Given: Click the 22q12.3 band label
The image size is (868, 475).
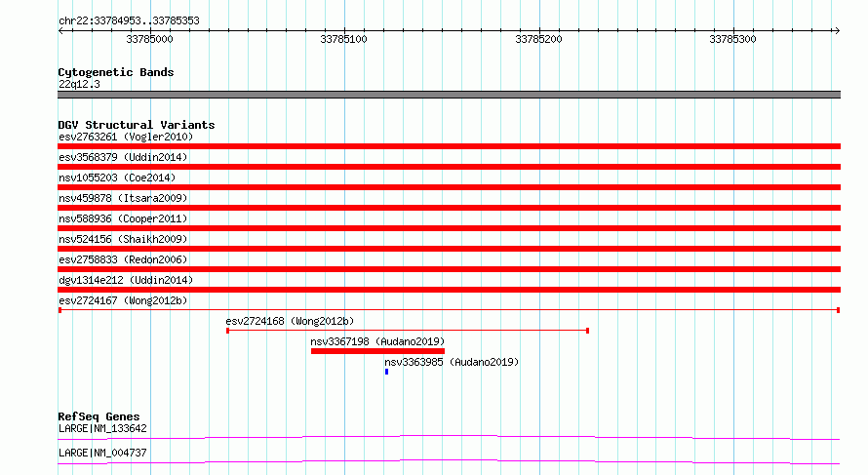Looking at the screenshot, I should pos(79,84).
